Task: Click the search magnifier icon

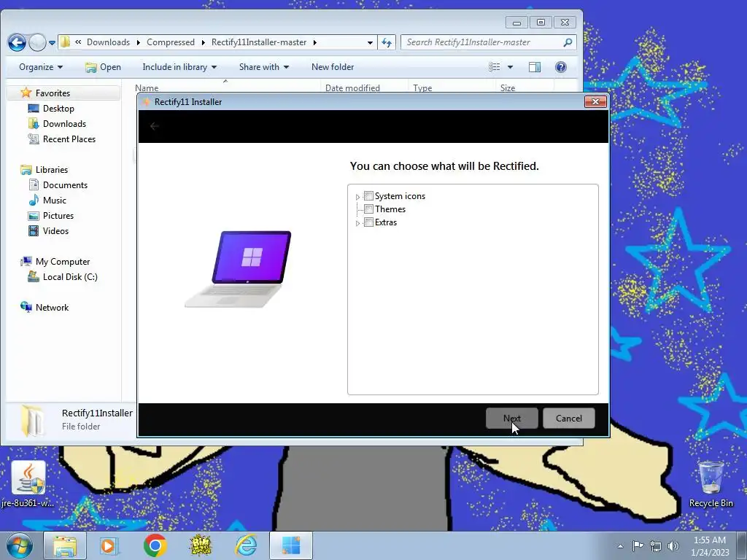Action: [568, 42]
